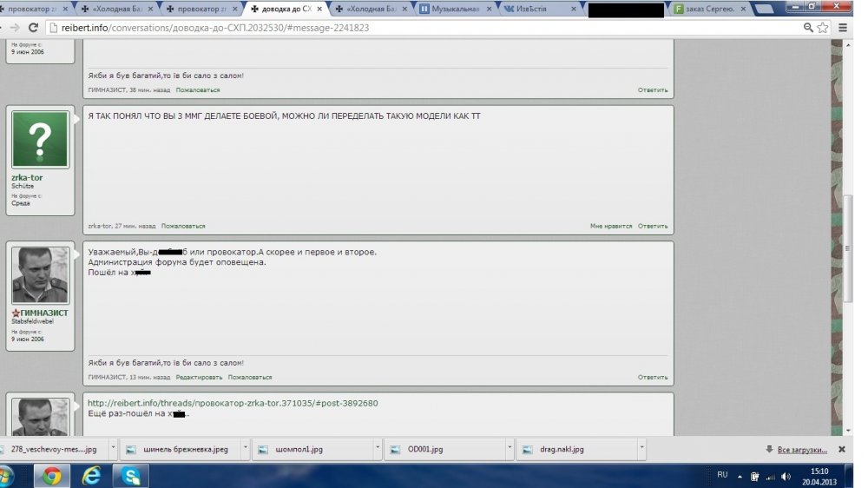Click the scrollbar up arrow

tap(847, 45)
